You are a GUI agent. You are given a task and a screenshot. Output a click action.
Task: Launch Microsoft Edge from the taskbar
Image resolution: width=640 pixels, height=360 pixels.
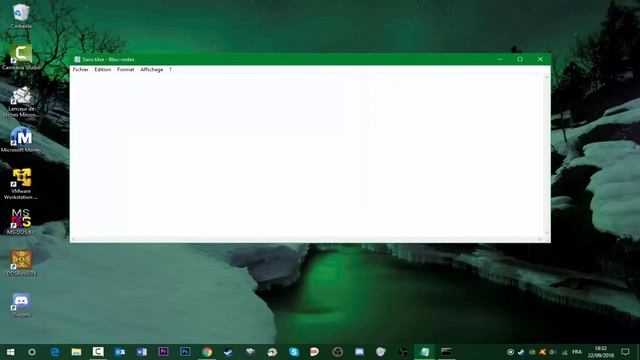[55, 352]
